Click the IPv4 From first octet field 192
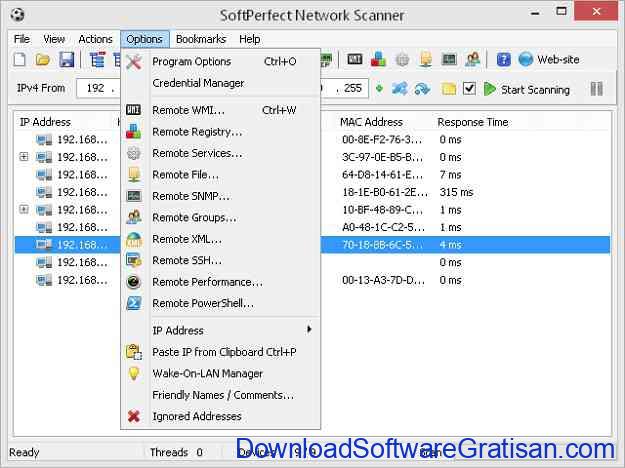The width and height of the screenshot is (625, 468). (96, 88)
